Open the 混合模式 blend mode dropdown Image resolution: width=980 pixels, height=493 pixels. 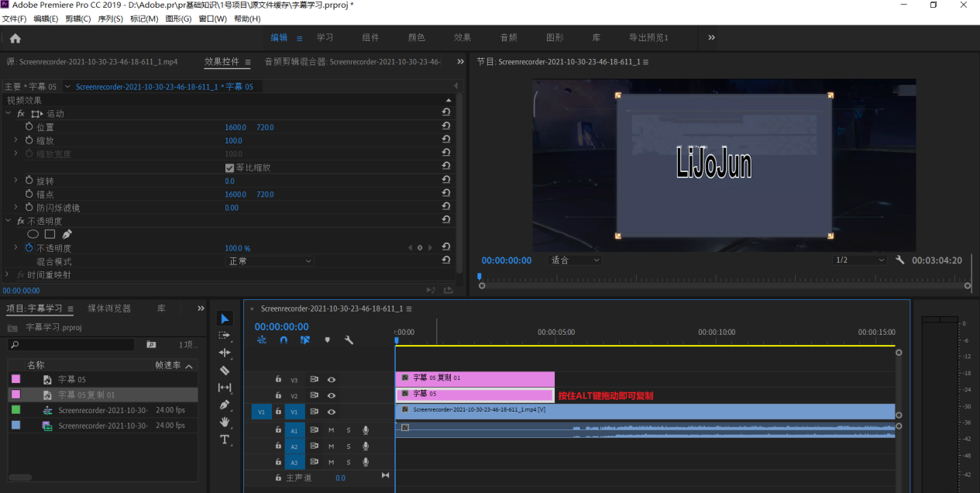pyautogui.click(x=270, y=261)
